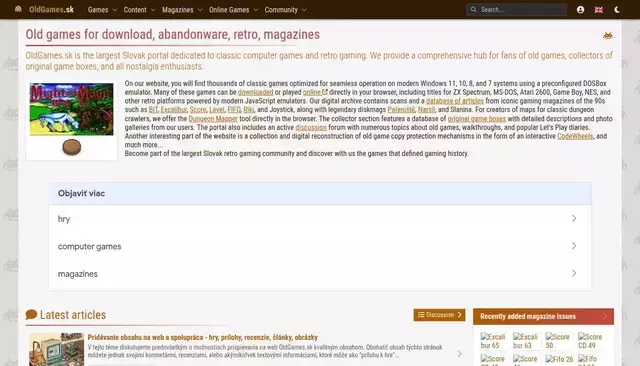Image resolution: width=640 pixels, height=366 pixels.
Task: Open the Pařeniště diskmag link
Action: tap(401, 110)
